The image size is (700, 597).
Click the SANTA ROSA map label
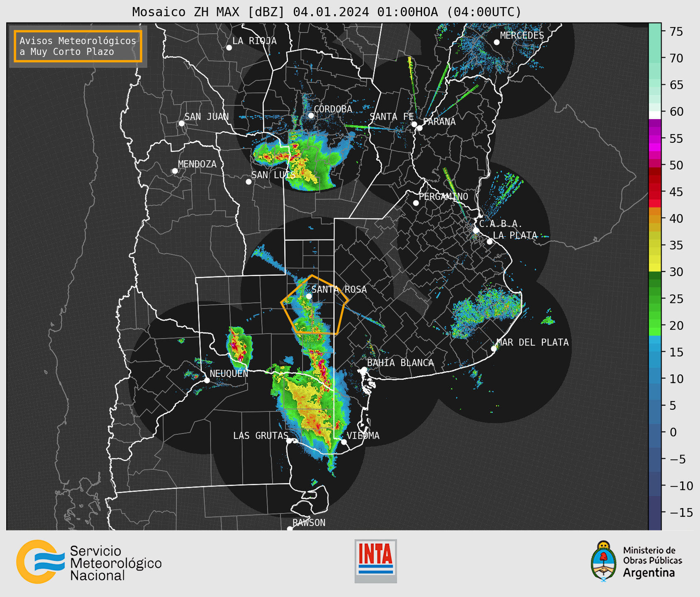(339, 290)
